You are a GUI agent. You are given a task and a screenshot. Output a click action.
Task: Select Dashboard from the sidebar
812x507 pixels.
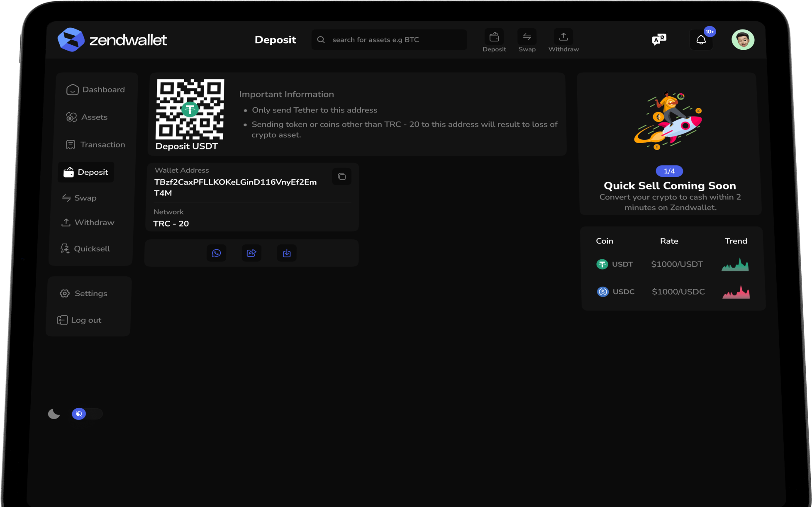pos(103,89)
